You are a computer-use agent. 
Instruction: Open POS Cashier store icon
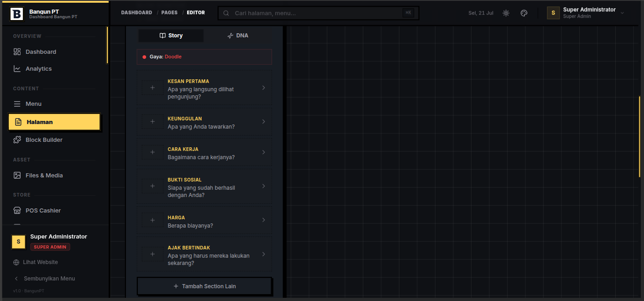click(17, 211)
